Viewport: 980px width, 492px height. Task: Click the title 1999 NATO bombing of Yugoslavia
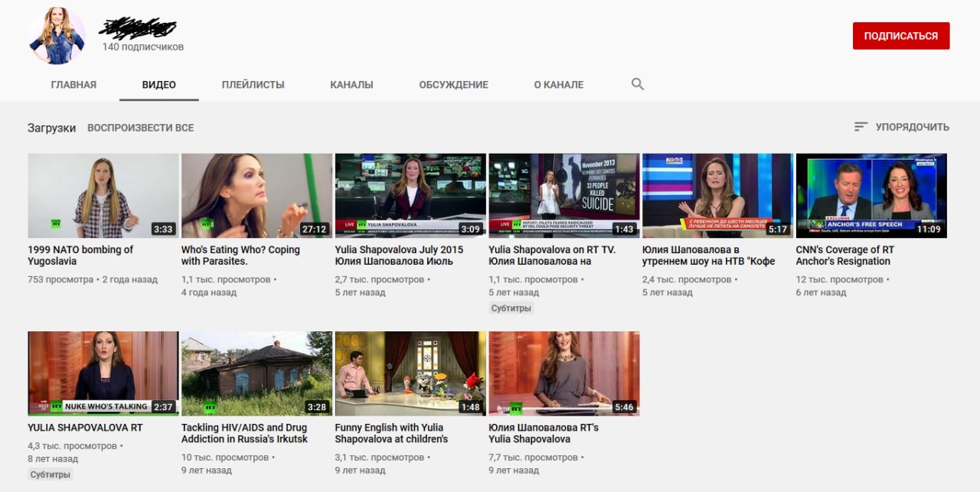[80, 256]
